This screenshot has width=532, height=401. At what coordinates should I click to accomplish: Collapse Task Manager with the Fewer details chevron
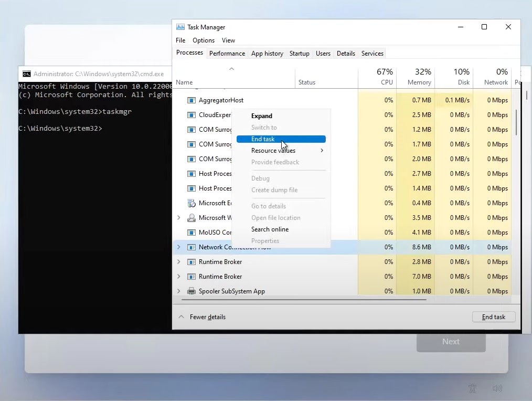pyautogui.click(x=181, y=316)
